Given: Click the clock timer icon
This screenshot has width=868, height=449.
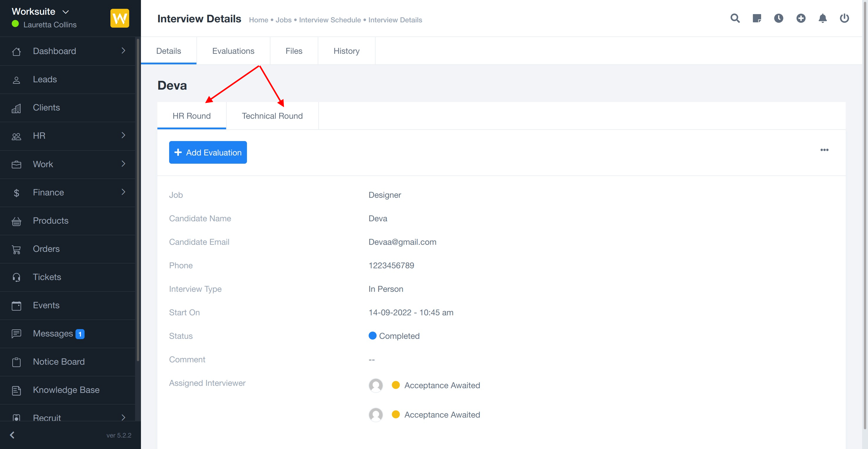Looking at the screenshot, I should pos(778,18).
